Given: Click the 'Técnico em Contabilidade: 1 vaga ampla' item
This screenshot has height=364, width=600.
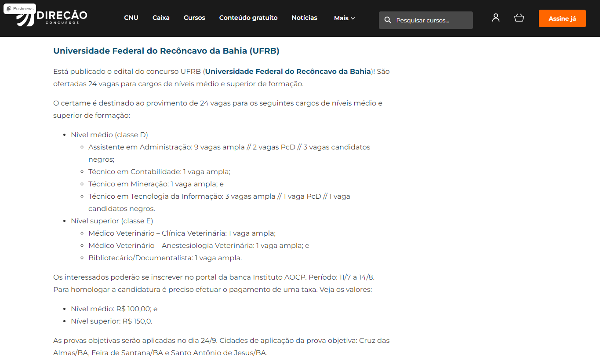Looking at the screenshot, I should (x=159, y=171).
